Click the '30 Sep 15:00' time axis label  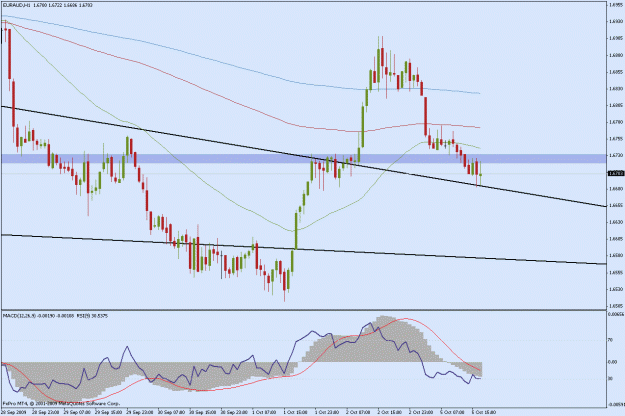[x=202, y=412]
